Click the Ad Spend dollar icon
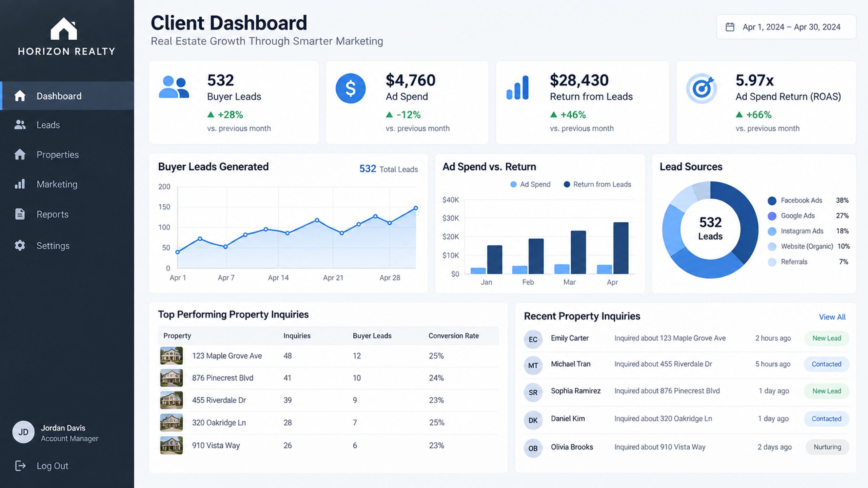 [351, 88]
